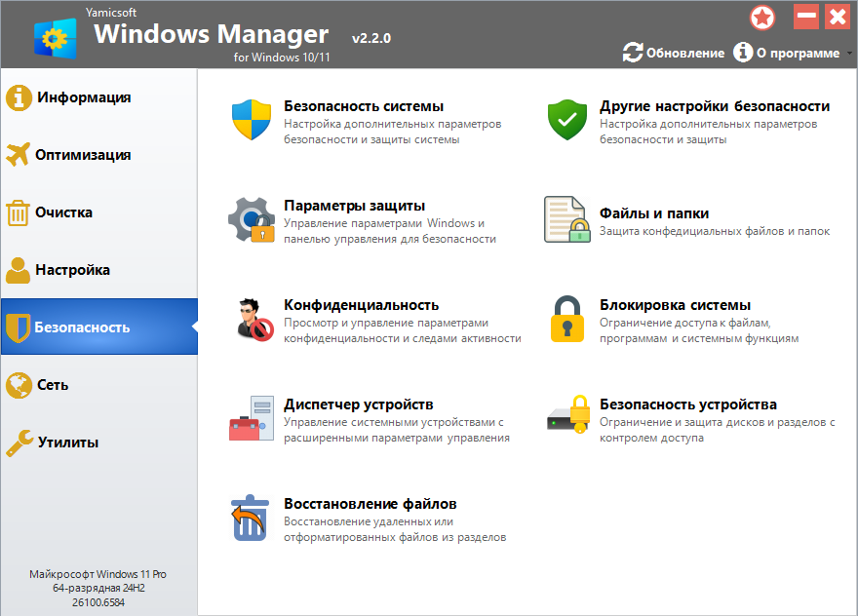Switch to the Информация tab
Image resolution: width=858 pixels, height=616 pixels.
(x=83, y=97)
